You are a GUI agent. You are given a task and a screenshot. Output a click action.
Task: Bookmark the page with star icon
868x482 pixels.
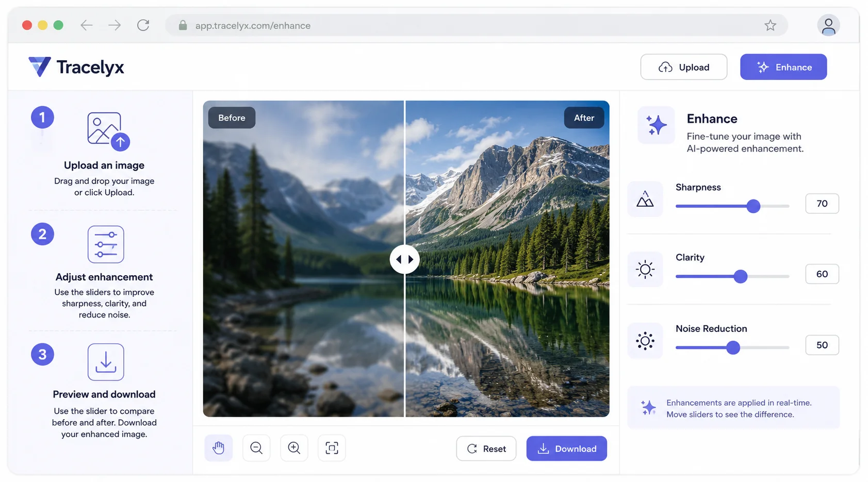pyautogui.click(x=770, y=25)
